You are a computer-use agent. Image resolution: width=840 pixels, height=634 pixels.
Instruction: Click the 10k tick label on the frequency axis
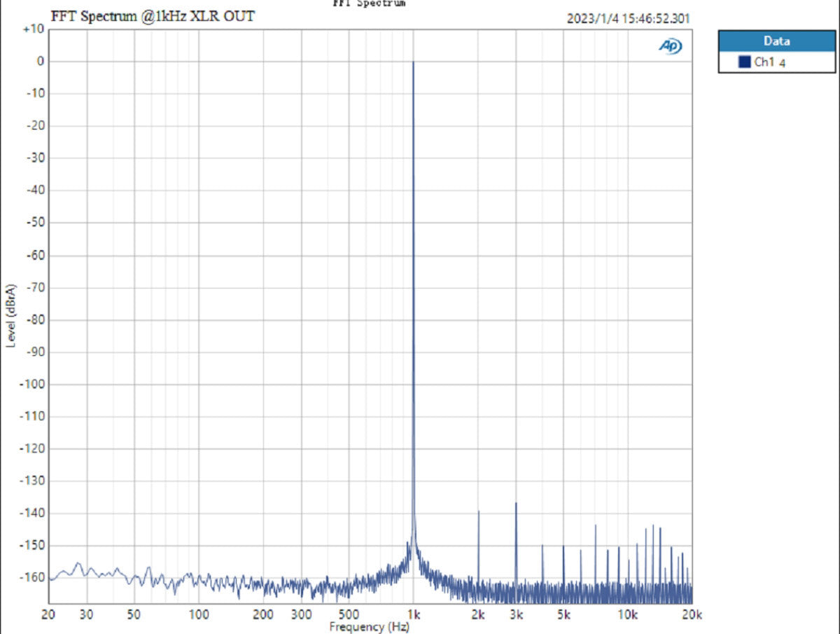(627, 614)
